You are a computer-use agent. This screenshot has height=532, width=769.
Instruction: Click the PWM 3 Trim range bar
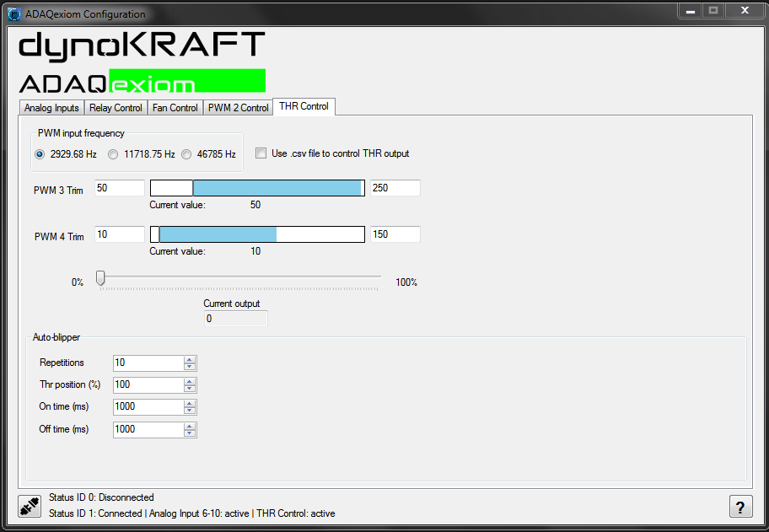tap(257, 188)
